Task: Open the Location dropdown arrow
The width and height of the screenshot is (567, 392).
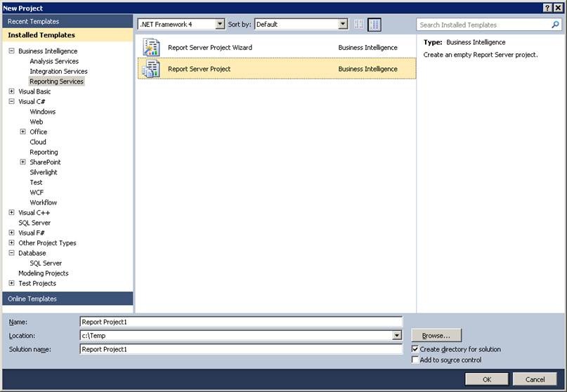Action: [397, 336]
